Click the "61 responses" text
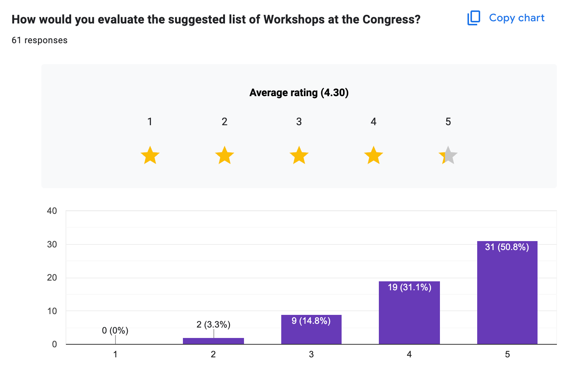561x392 pixels. click(39, 40)
